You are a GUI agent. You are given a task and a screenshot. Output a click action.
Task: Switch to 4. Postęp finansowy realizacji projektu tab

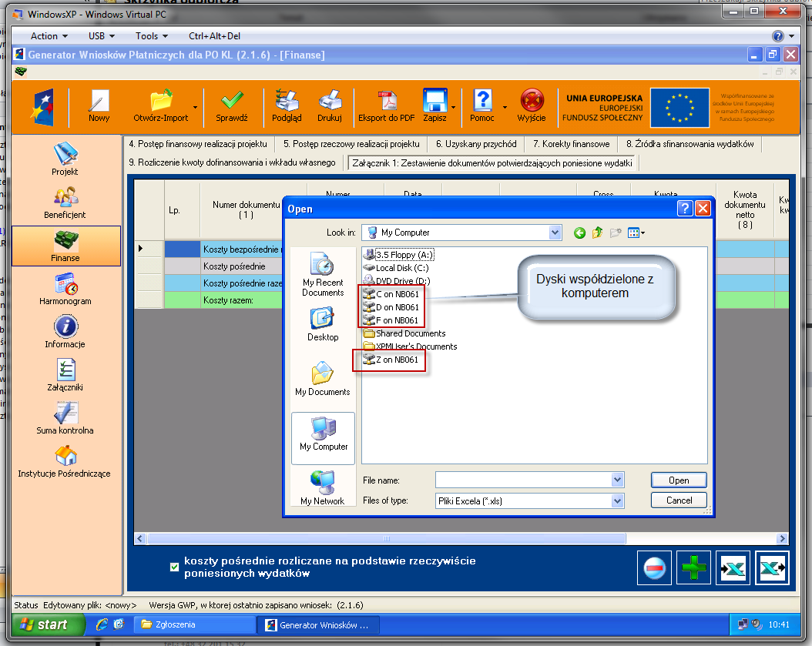[198, 144]
